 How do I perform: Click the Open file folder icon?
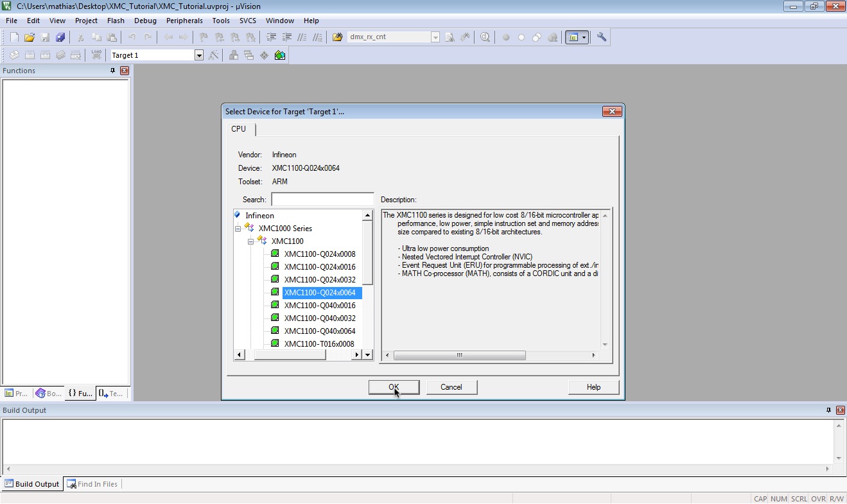30,37
